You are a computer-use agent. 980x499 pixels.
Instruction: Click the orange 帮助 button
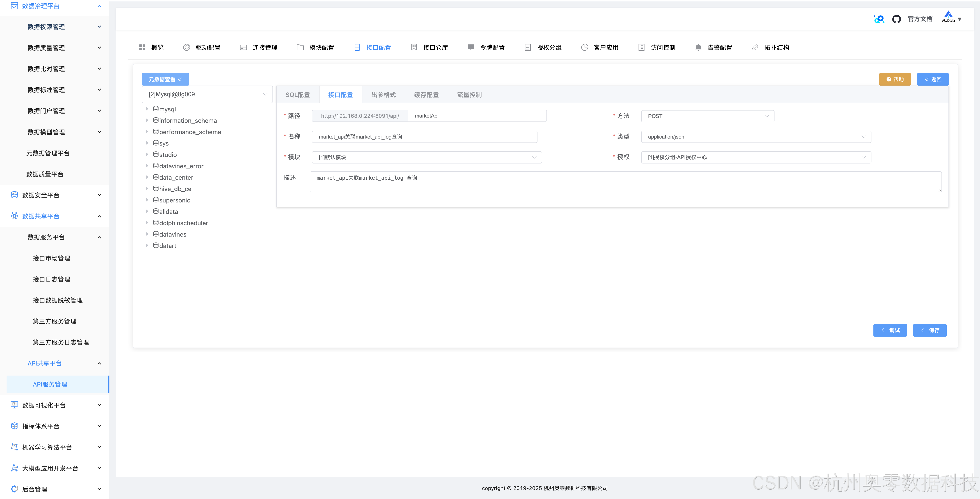click(x=895, y=79)
